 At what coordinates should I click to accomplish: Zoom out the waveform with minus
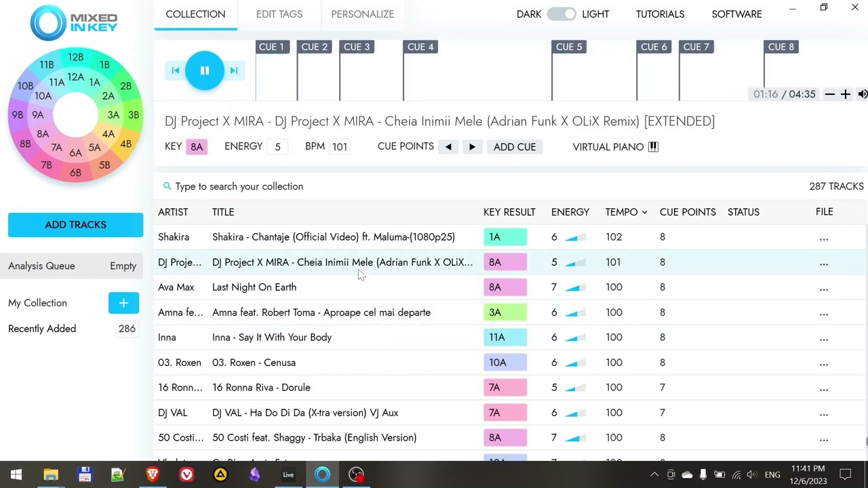tap(829, 94)
